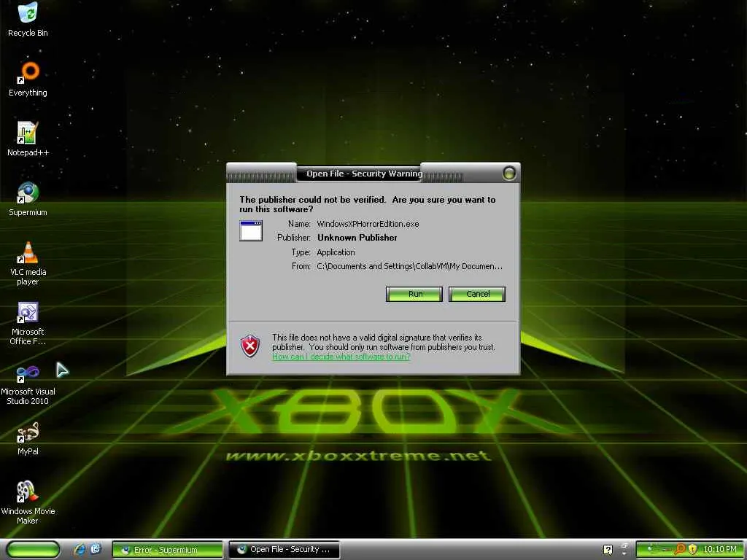Viewport: 747px width, 560px height.
Task: Select the Microsoft Office F... shortcut
Action: [28, 323]
